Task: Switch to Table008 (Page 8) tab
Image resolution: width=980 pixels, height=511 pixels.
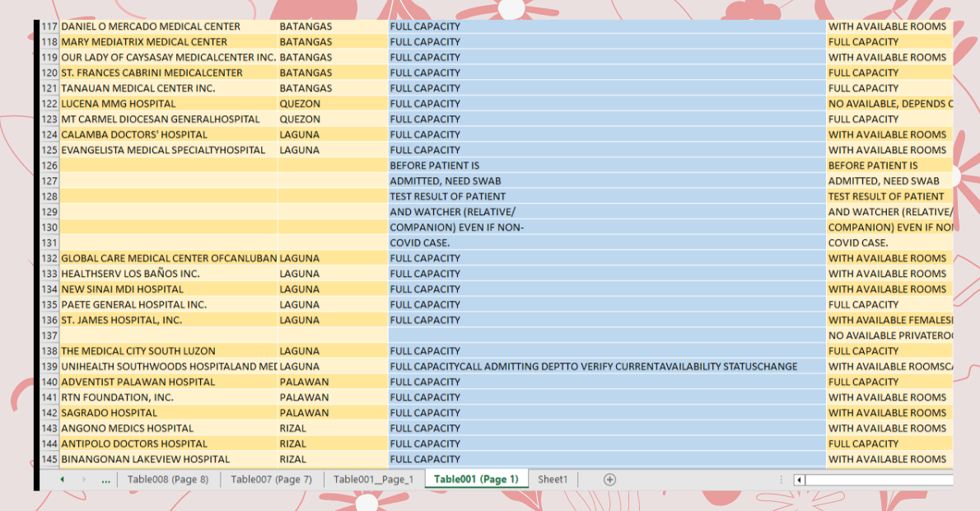Action: 168,479
